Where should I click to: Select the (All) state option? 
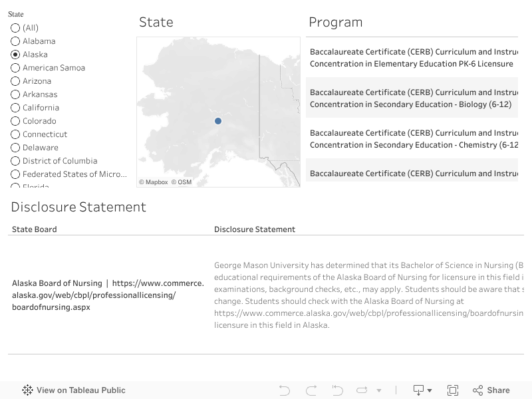[15, 28]
